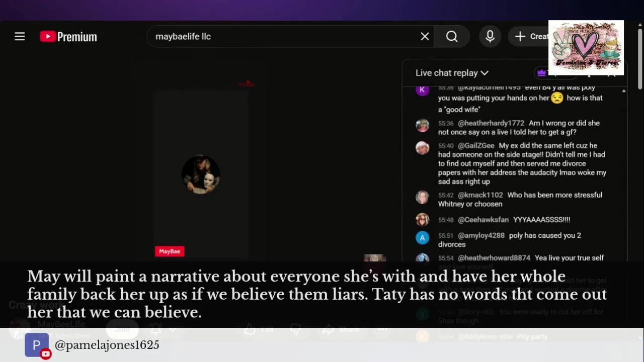The image size is (644, 362).
Task: Go to YouTube Premium home logo
Action: tap(68, 37)
